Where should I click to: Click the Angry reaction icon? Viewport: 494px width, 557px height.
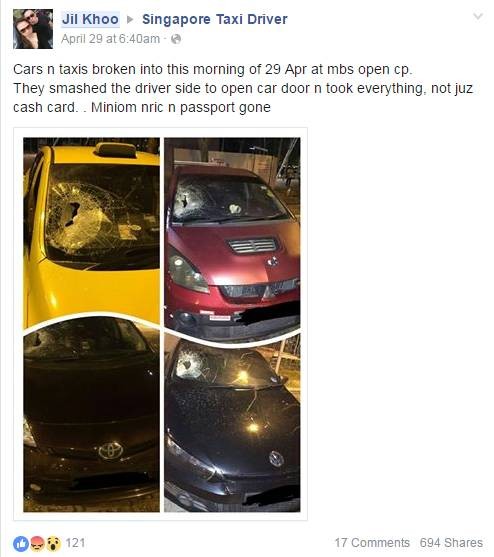point(38,544)
